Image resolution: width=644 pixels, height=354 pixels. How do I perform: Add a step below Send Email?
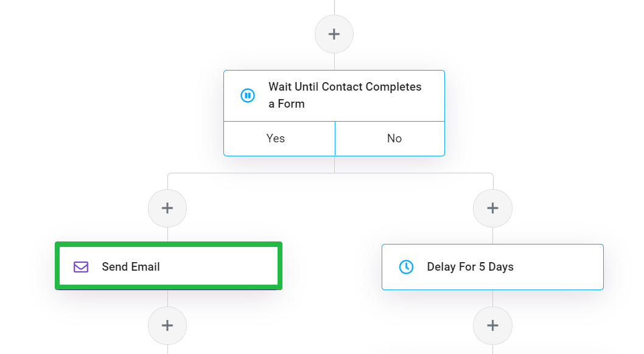167,325
